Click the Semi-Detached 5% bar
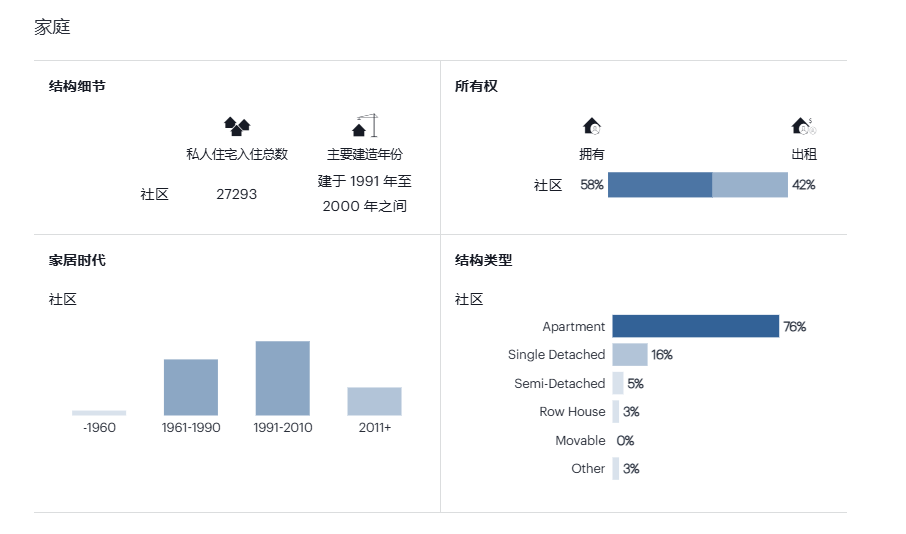 pos(618,383)
